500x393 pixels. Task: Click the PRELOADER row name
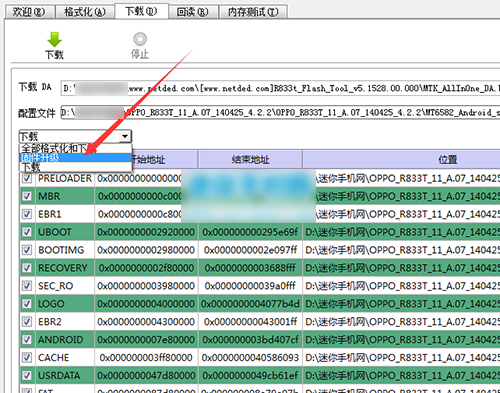tap(65, 178)
